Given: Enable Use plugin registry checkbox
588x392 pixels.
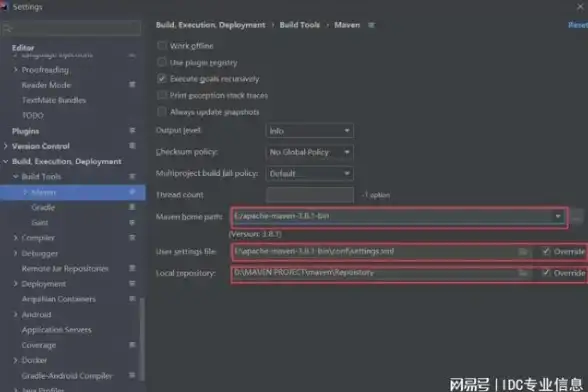Looking at the screenshot, I should pos(162,62).
